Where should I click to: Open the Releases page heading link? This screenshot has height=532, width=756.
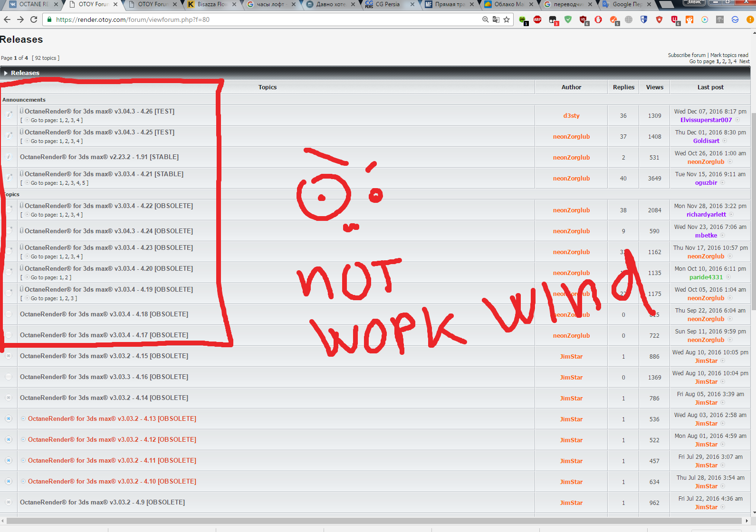[21, 39]
